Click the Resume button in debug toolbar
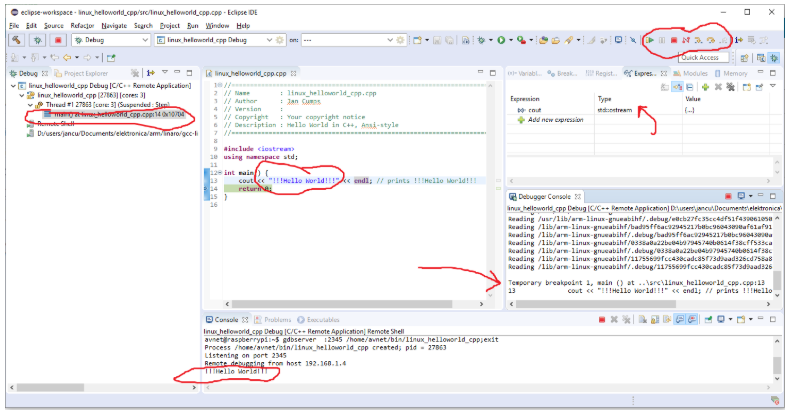This screenshot has height=415, width=789. (x=651, y=40)
